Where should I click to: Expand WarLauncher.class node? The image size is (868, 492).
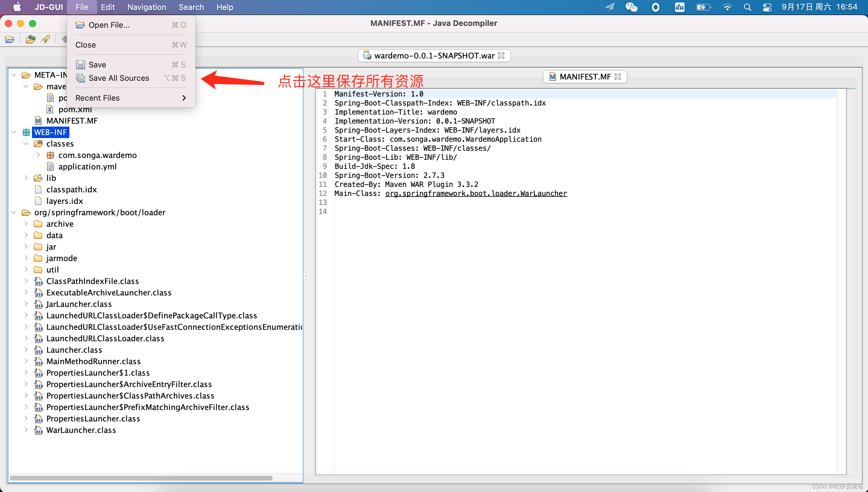pyautogui.click(x=26, y=430)
